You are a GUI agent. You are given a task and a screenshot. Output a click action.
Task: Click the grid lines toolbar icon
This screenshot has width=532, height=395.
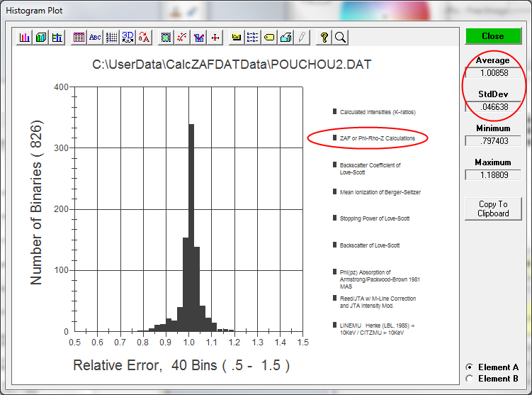click(x=111, y=37)
